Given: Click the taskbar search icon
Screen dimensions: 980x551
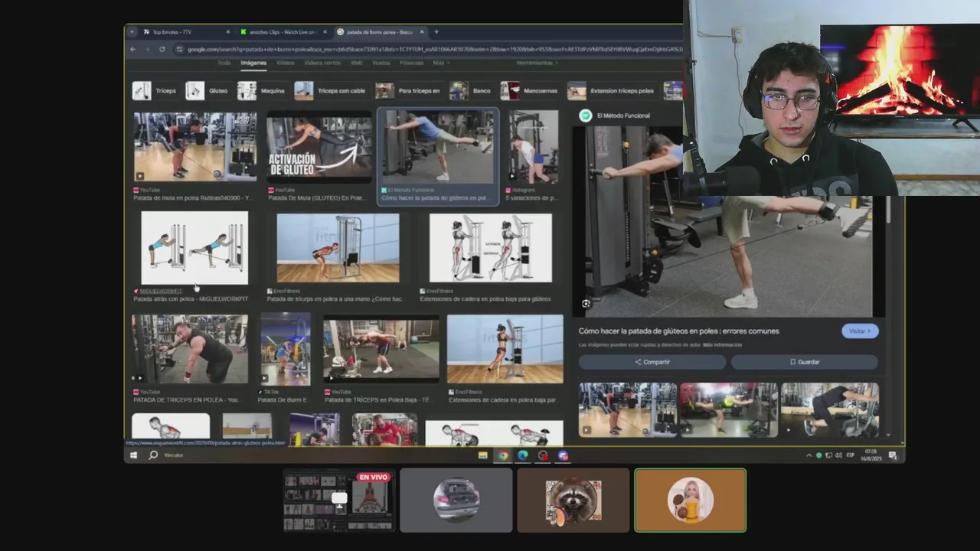Looking at the screenshot, I should pos(153,455).
